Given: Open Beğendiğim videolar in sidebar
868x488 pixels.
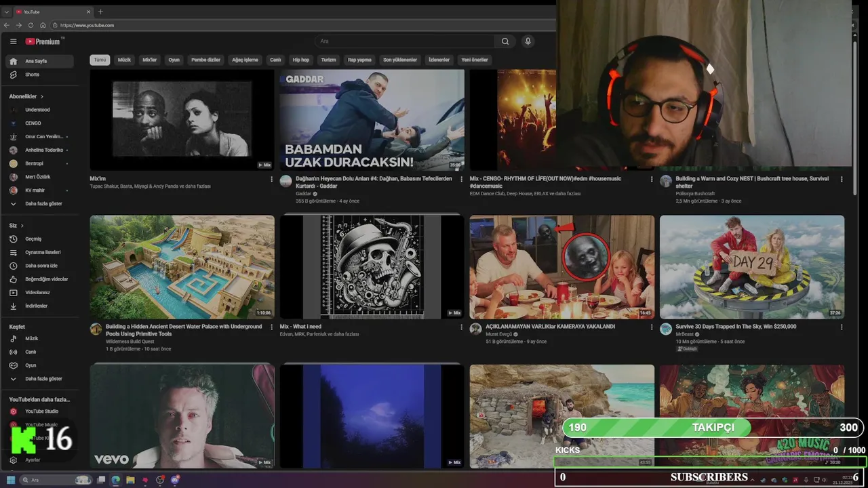Looking at the screenshot, I should tap(41, 279).
